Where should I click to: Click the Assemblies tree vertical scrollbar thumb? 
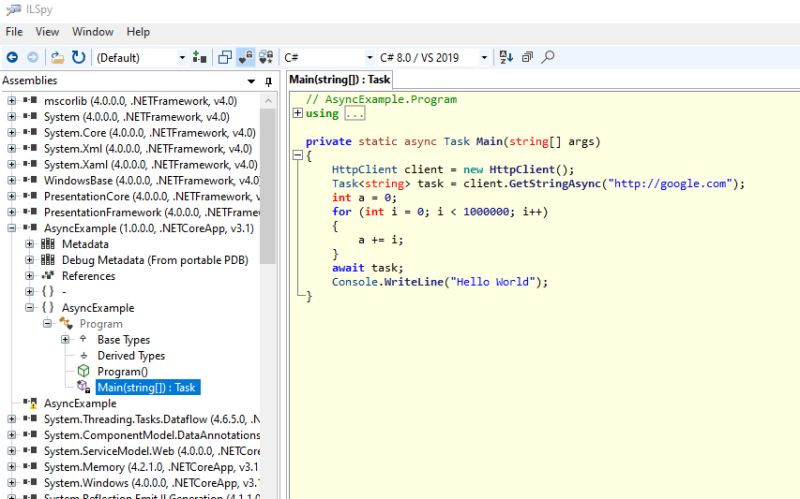(x=268, y=186)
